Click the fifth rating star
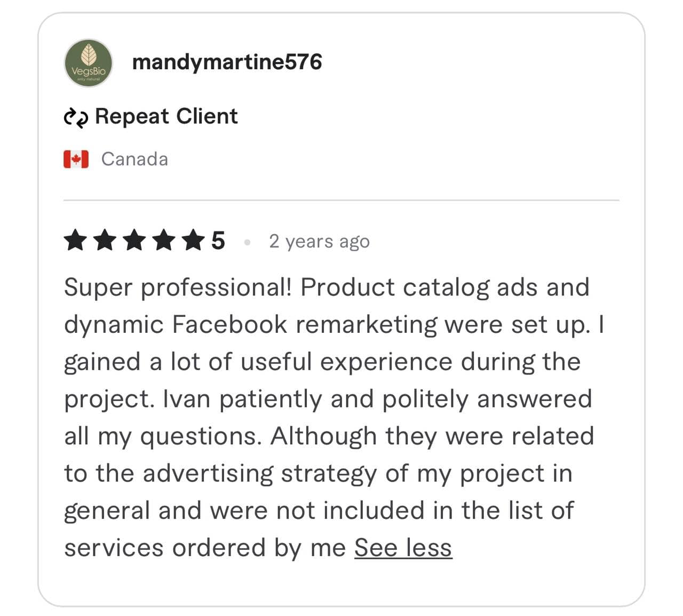Viewport: 683px width, 616px height. pos(193,241)
